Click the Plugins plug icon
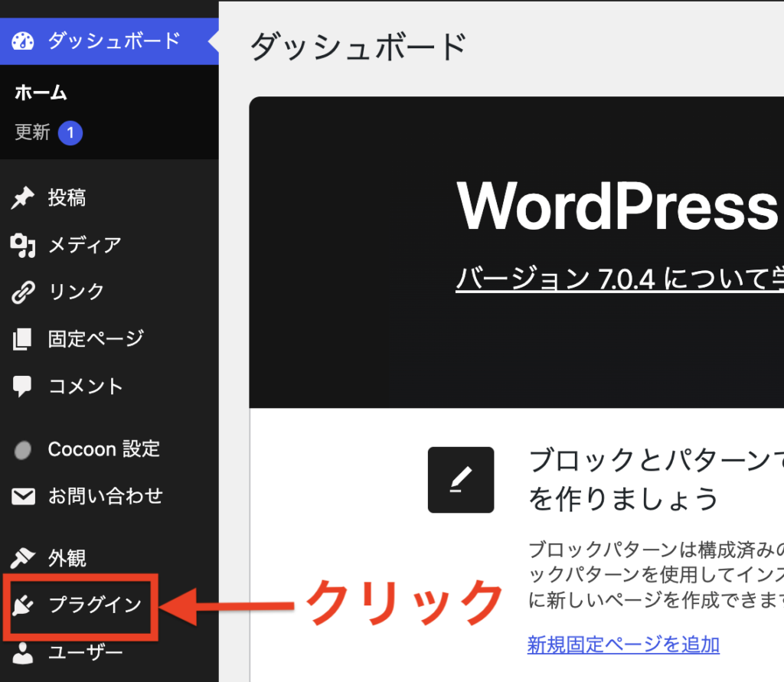784x682 pixels. [x=22, y=605]
